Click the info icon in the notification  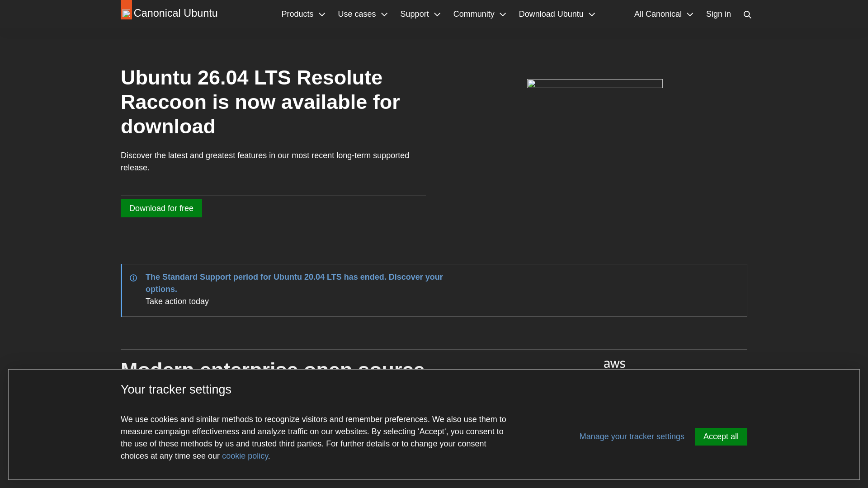(133, 278)
